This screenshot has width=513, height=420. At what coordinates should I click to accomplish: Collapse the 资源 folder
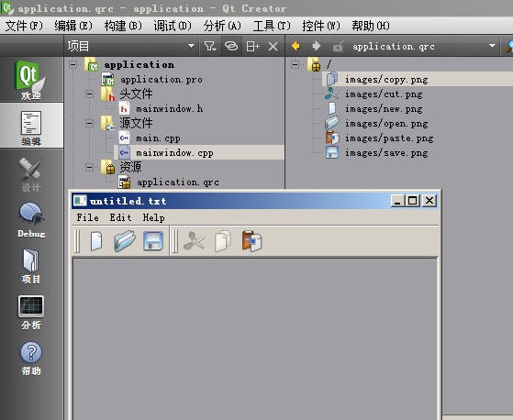click(89, 167)
